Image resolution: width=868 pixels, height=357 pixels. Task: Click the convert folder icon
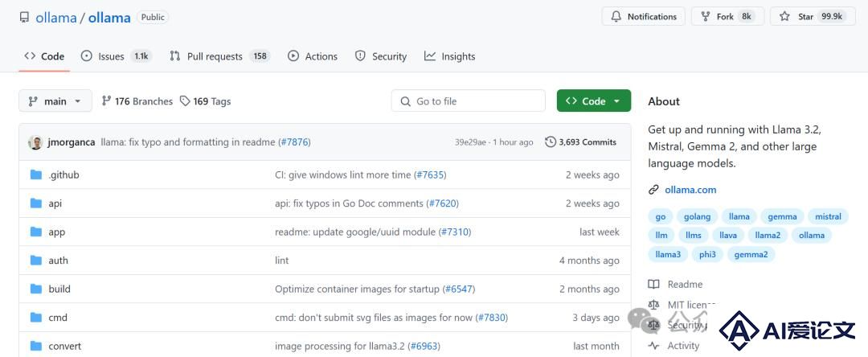[36, 346]
